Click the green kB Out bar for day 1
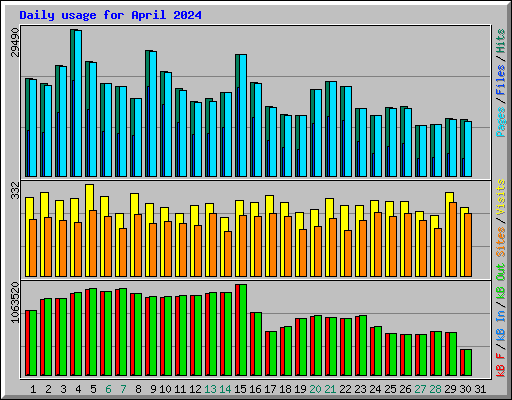 33,343
